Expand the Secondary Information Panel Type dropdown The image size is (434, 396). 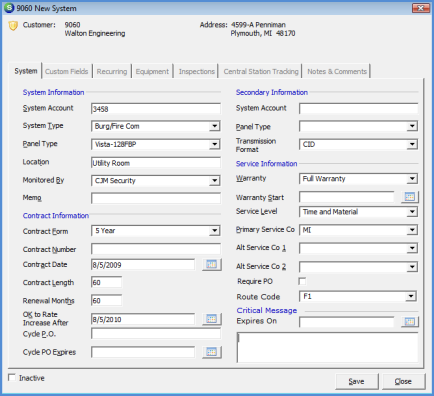(412, 126)
